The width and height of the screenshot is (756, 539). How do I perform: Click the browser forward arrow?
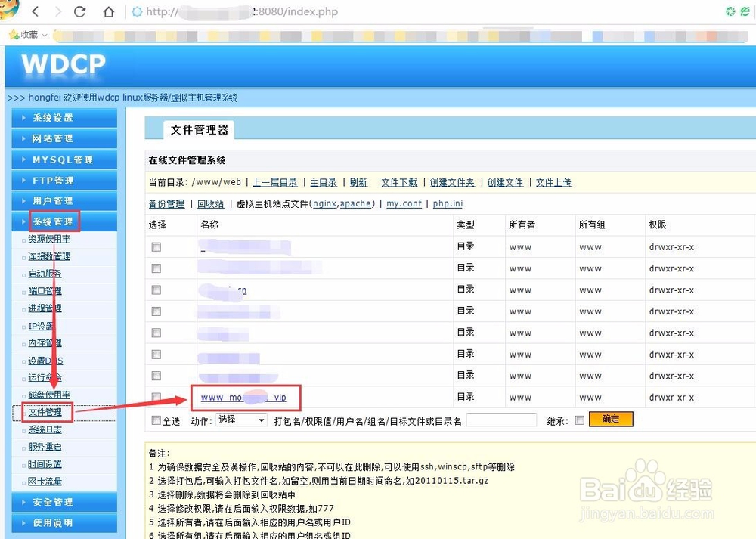pyautogui.click(x=58, y=11)
